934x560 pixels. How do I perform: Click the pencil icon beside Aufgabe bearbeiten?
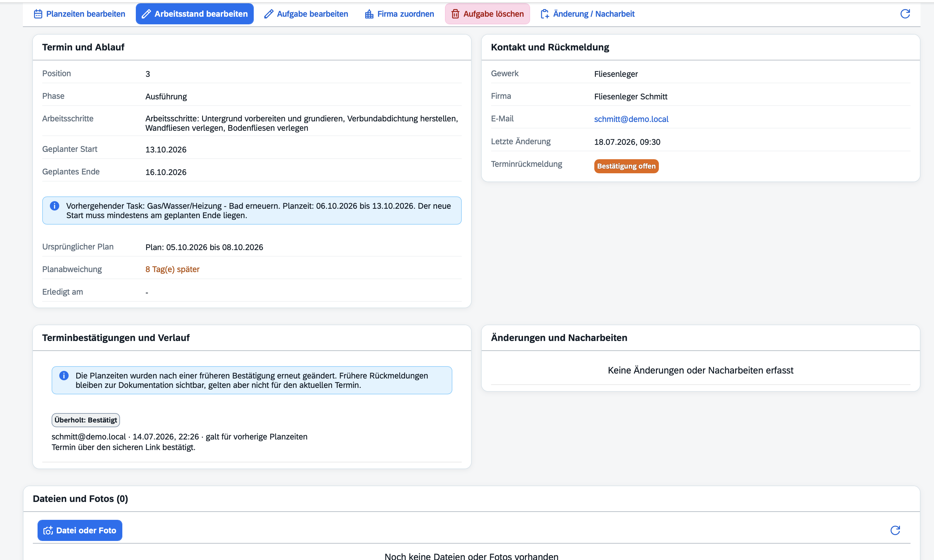click(x=268, y=14)
